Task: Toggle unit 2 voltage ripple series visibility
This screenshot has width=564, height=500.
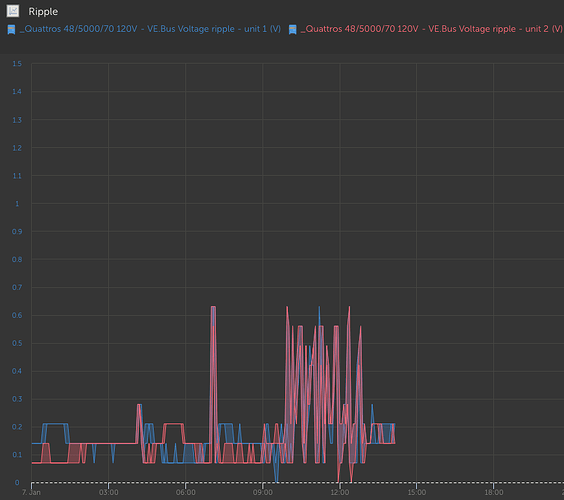Action: coord(432,29)
